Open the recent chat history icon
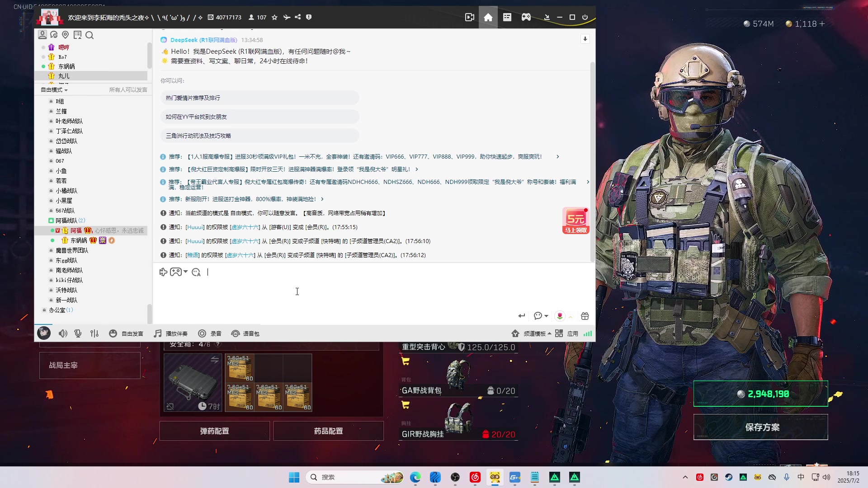This screenshot has width=868, height=488. [54, 35]
